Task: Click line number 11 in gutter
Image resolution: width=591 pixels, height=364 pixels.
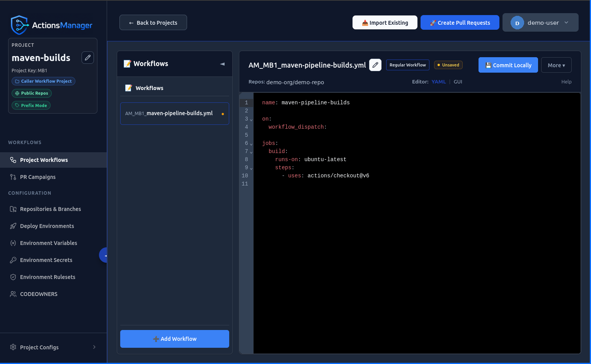Action: pos(245,184)
